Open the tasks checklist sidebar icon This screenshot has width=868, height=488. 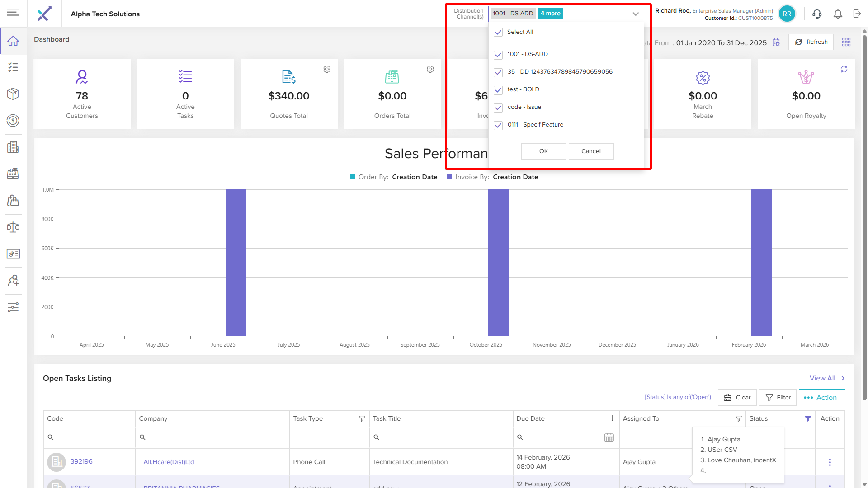[x=13, y=67]
